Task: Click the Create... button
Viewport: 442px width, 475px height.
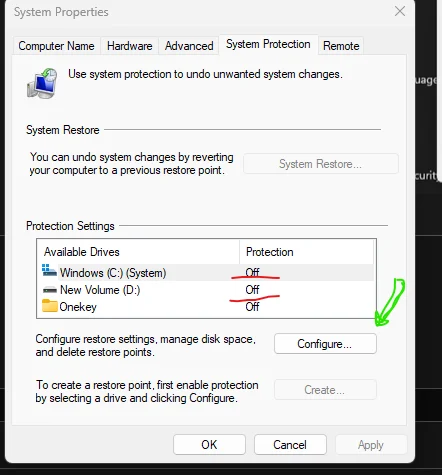Action: click(325, 390)
